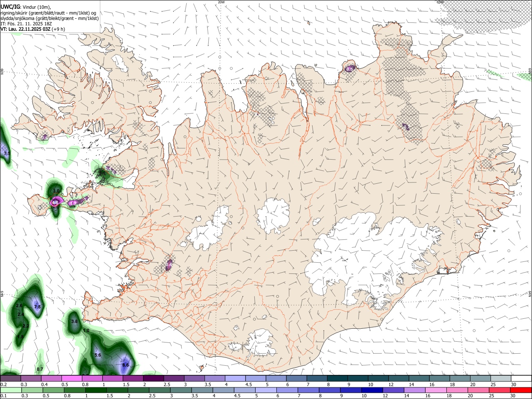Click the 1.0 precipitation value label
This screenshot has height=399, width=532.
click(x=86, y=330)
